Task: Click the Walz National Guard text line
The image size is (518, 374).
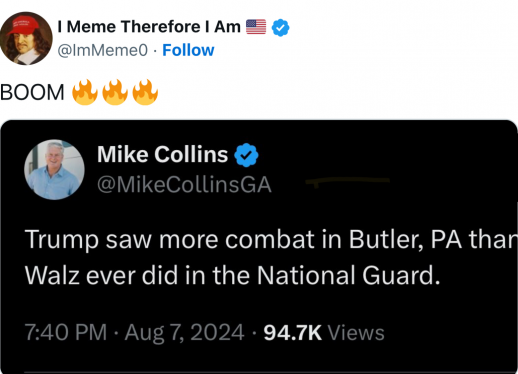Action: point(233,275)
